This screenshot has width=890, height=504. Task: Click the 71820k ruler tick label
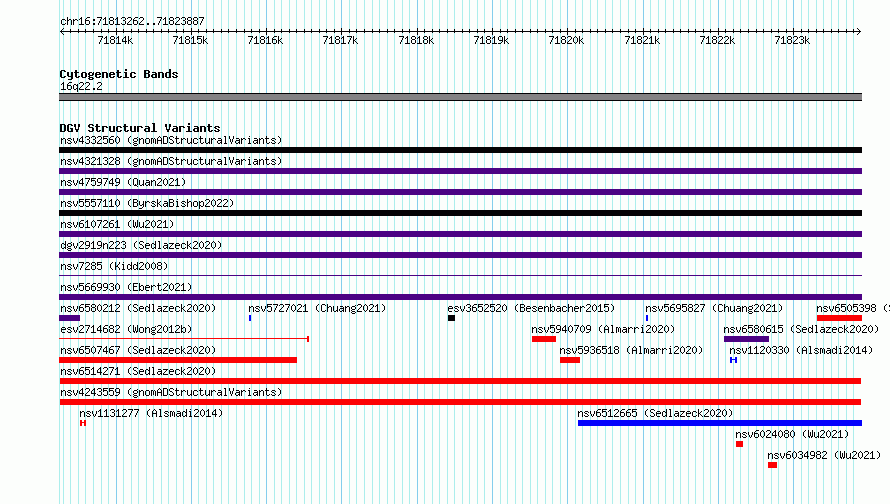point(566,40)
